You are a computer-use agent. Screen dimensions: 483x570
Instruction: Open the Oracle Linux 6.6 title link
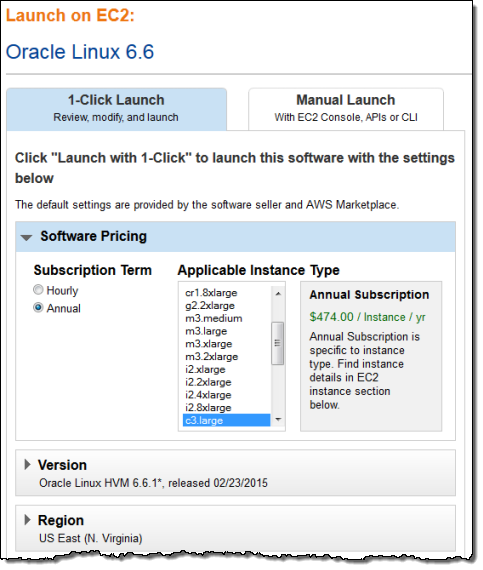(x=80, y=52)
